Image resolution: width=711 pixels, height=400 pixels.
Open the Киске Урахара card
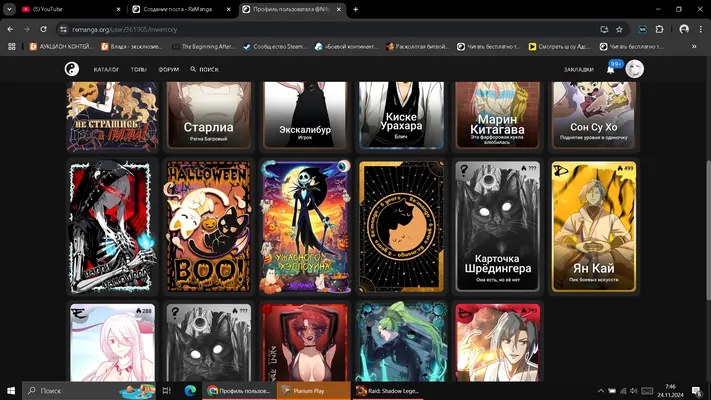[x=401, y=115]
